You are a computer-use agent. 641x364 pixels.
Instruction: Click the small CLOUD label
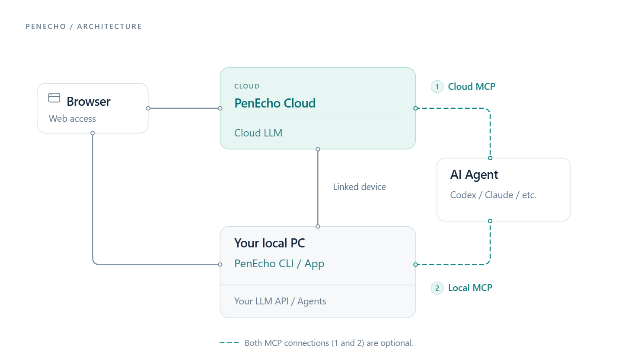click(247, 86)
